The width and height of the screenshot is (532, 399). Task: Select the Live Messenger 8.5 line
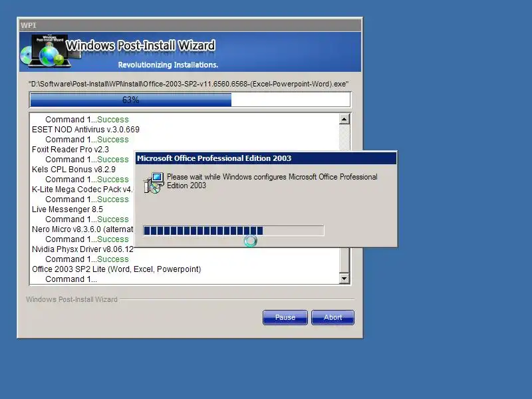coord(67,209)
